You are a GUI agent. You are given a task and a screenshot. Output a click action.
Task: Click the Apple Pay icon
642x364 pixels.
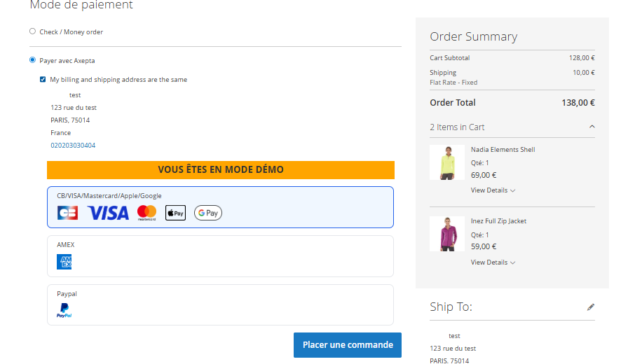[175, 213]
